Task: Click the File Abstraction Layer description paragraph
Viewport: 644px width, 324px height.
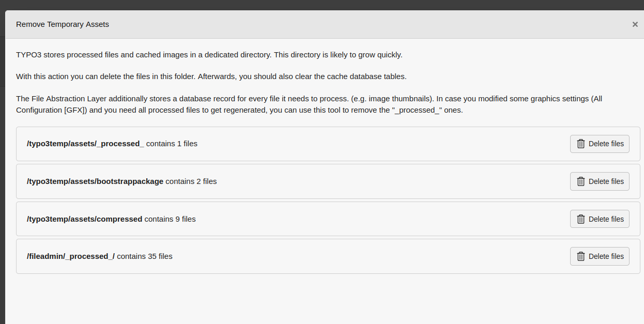Action: pos(258,104)
